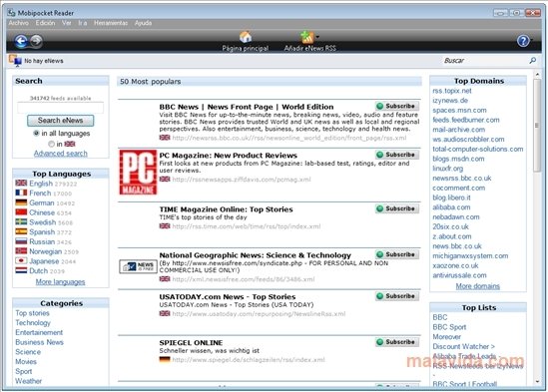Screen dimensions: 548x392
Task: Click the Swedish flag icon
Action: tap(21, 221)
